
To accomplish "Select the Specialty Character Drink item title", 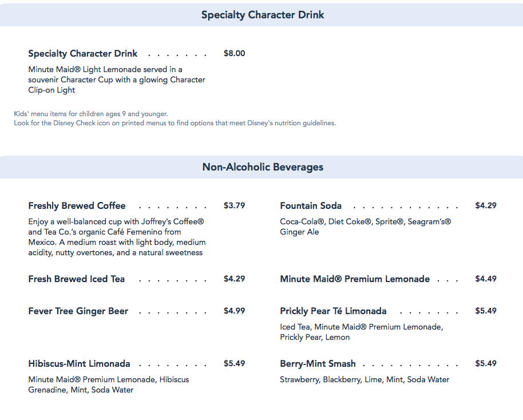I will click(x=83, y=54).
